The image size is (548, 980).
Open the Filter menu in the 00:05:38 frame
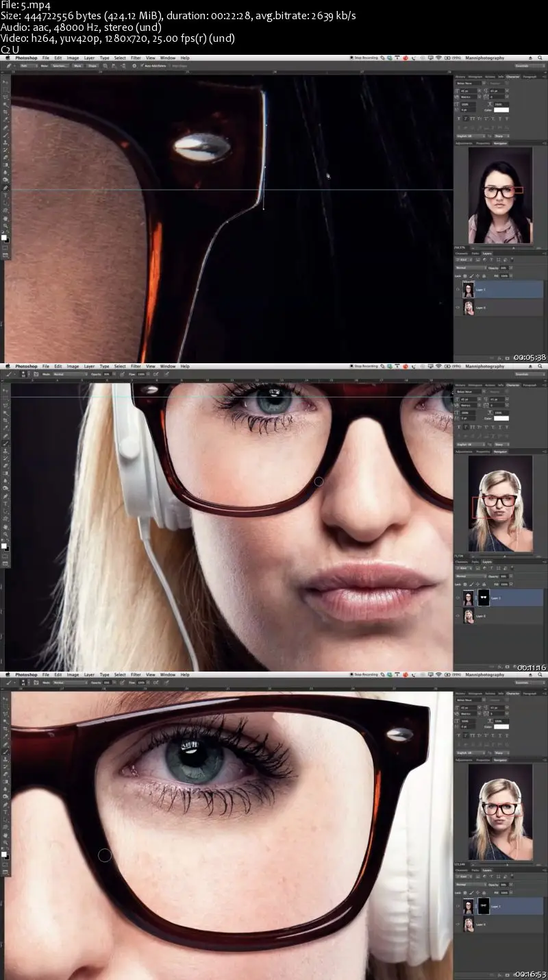pos(136,58)
